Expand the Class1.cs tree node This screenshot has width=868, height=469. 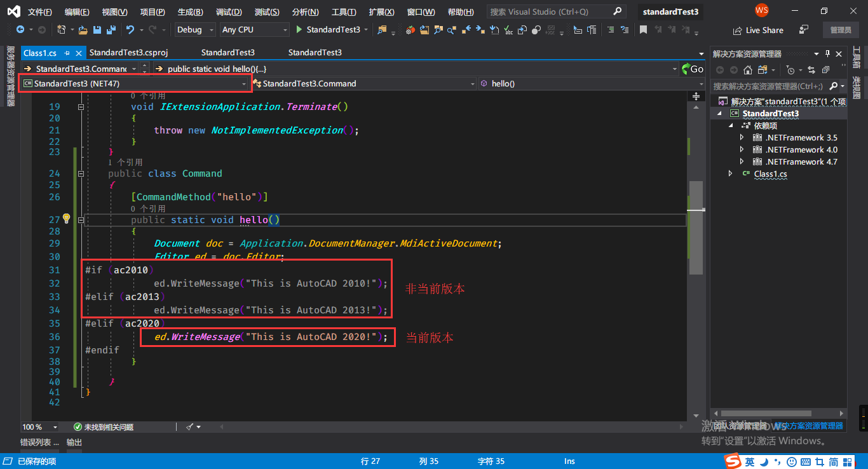tap(731, 173)
